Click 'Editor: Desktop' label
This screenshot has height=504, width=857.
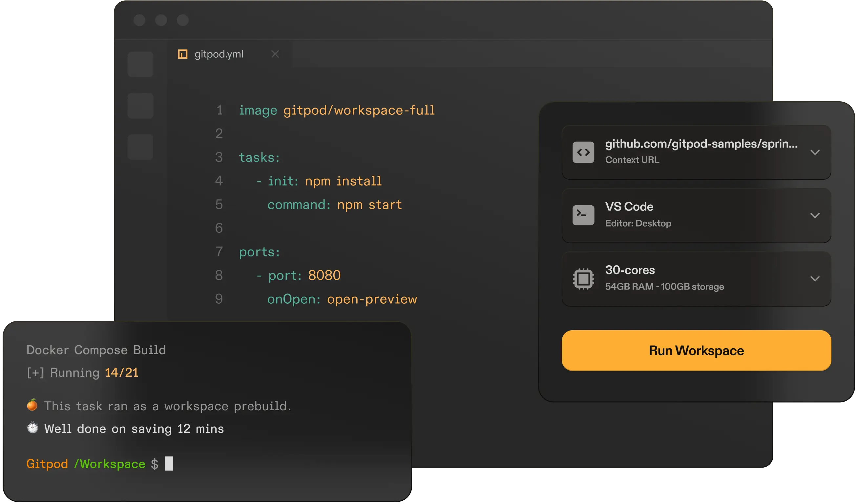[638, 223]
